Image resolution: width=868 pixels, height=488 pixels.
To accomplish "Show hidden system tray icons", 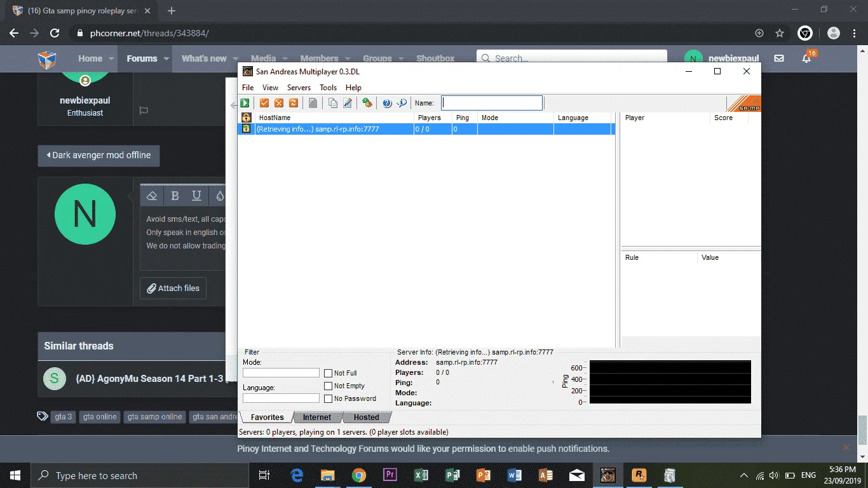I will tap(743, 475).
